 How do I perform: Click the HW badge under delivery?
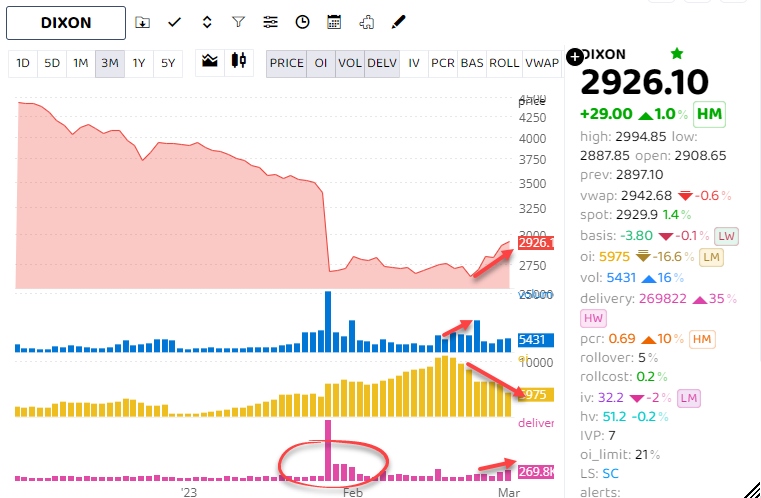pos(593,318)
